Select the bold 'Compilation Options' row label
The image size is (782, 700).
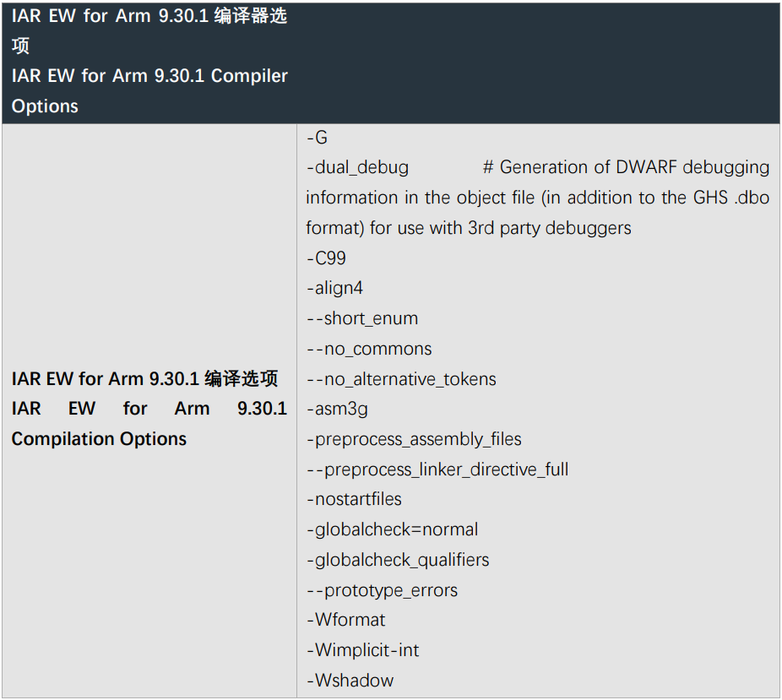pyautogui.click(x=99, y=439)
